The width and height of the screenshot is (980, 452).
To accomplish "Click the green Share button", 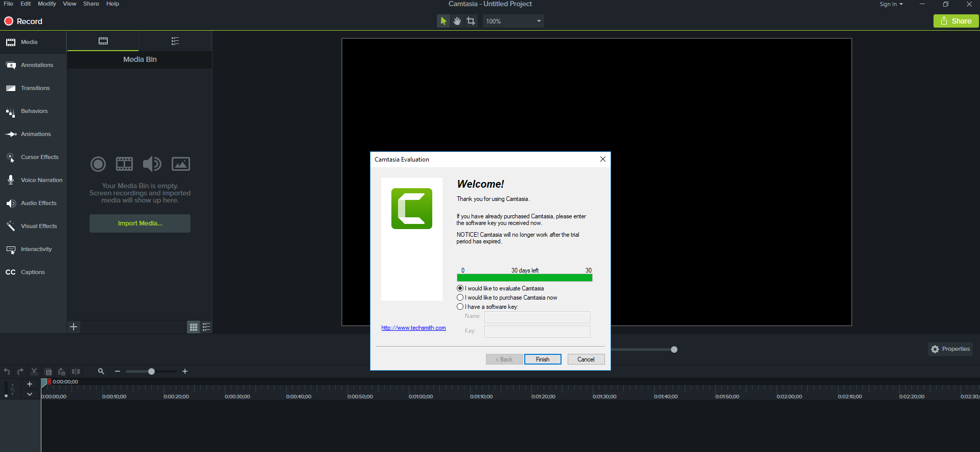I will tap(956, 21).
